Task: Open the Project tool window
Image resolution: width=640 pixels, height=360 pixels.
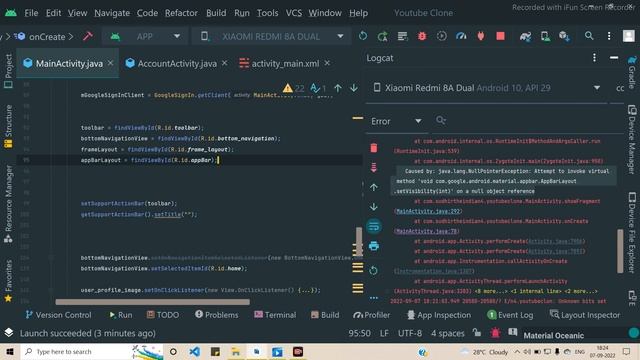Action: (x=8, y=71)
